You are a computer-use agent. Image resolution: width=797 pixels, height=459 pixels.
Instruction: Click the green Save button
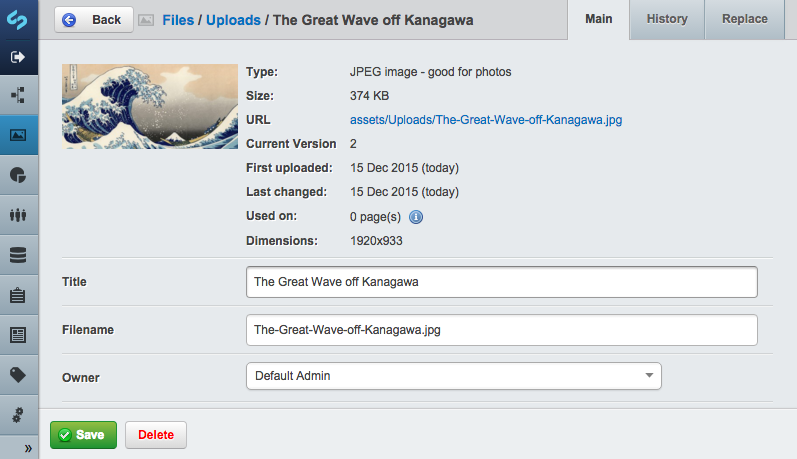point(83,435)
